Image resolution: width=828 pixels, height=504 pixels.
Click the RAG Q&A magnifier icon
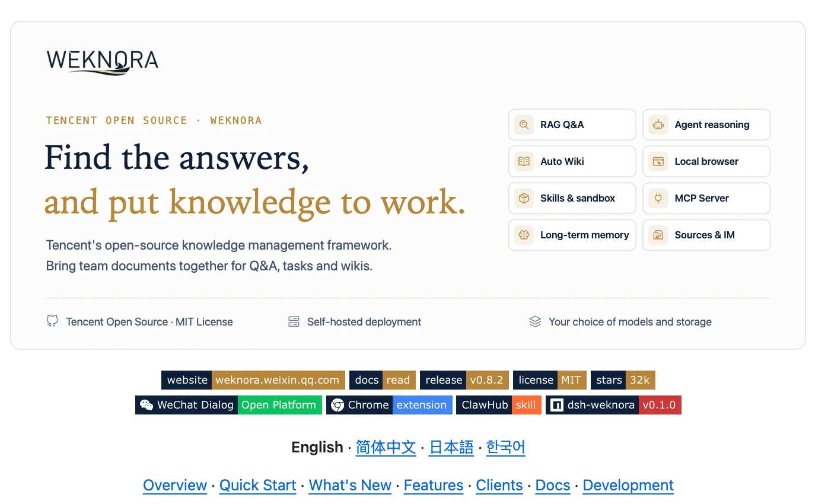click(x=524, y=125)
